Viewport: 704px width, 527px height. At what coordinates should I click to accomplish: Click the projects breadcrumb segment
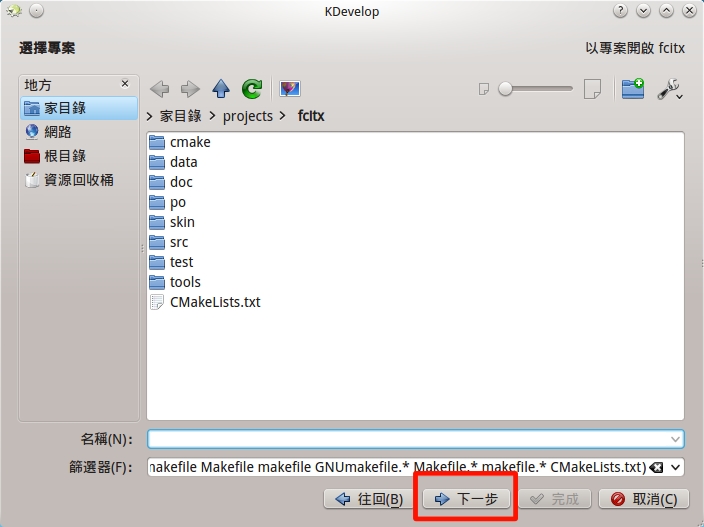tap(248, 116)
